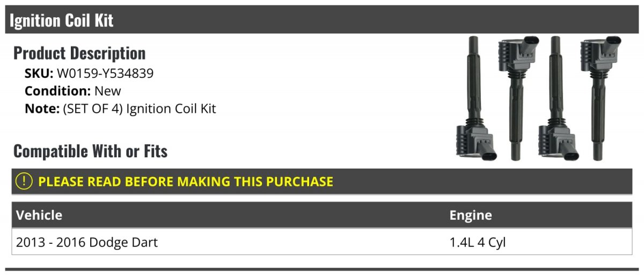644x276 pixels.
Task: Click the 1.4L 4 Cyl engine cell
Action: pyautogui.click(x=478, y=242)
